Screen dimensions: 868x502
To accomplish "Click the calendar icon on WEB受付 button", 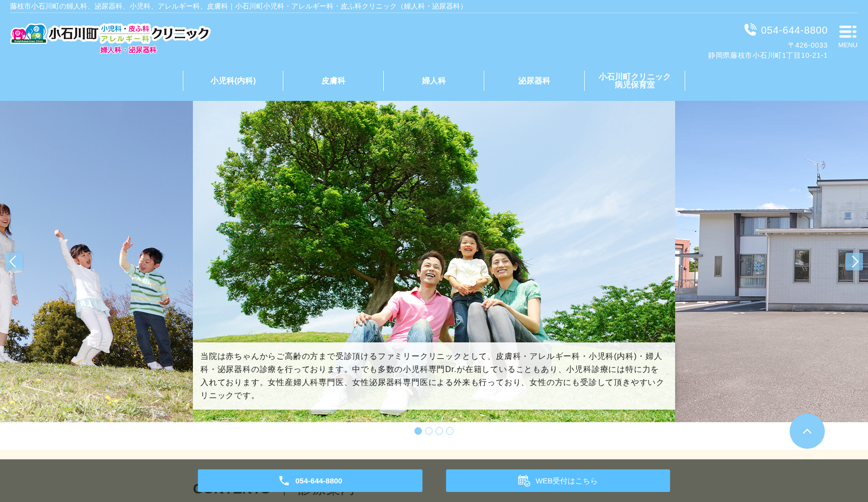I will [x=524, y=481].
